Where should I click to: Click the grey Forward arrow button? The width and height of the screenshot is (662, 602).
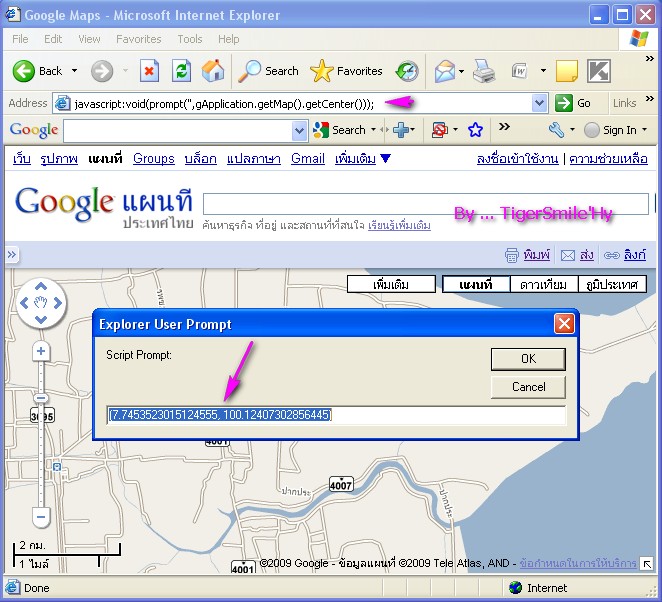tap(102, 71)
